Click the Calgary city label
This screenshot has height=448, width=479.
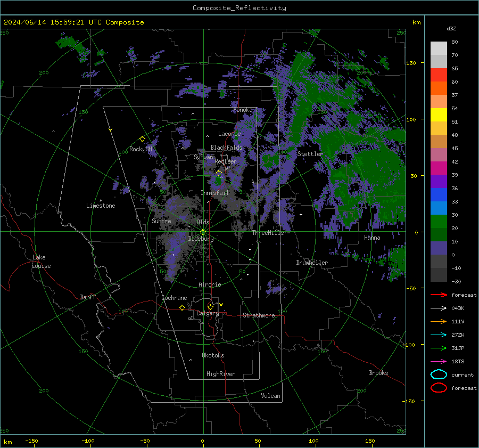click(208, 313)
